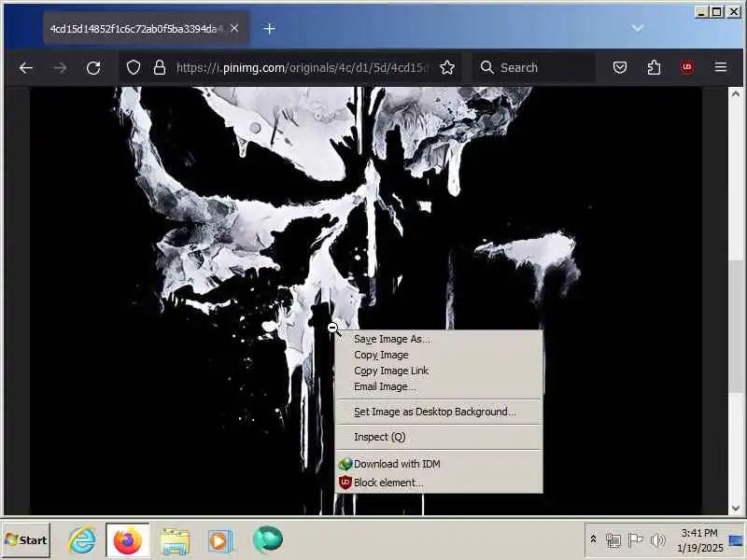Open the Firefox hamburger menu
The height and width of the screenshot is (560, 747).
(x=721, y=67)
